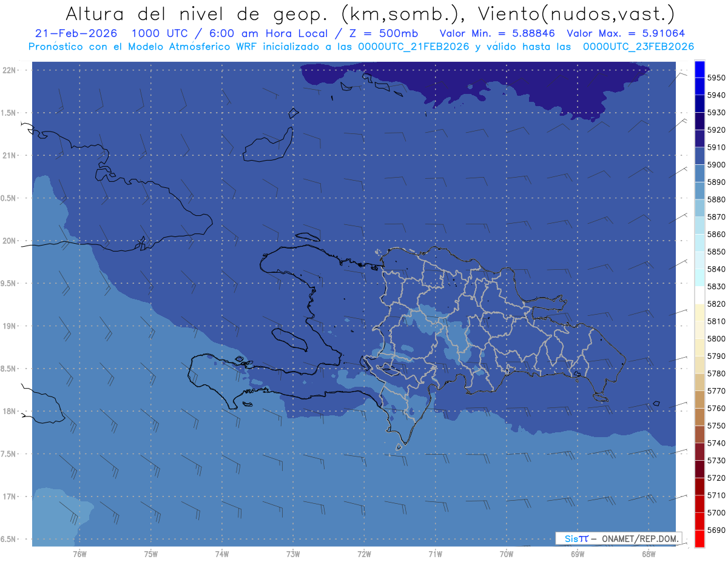Click the '68W' longitude label
The image size is (728, 562).
649,554
